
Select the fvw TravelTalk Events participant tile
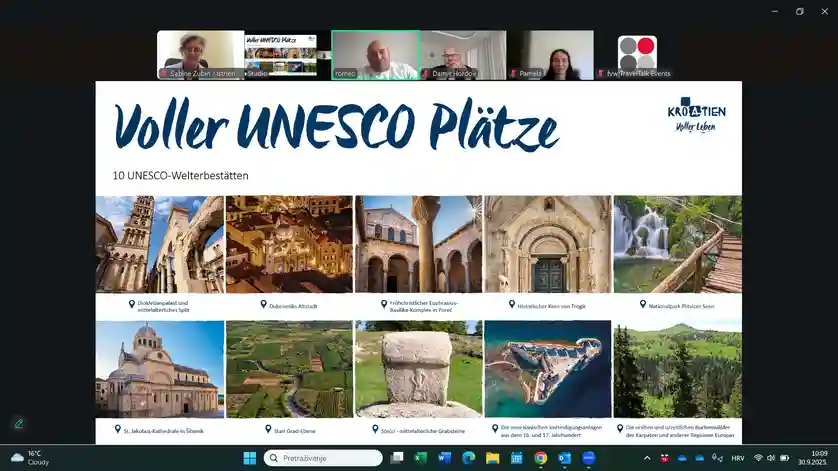pyautogui.click(x=637, y=55)
